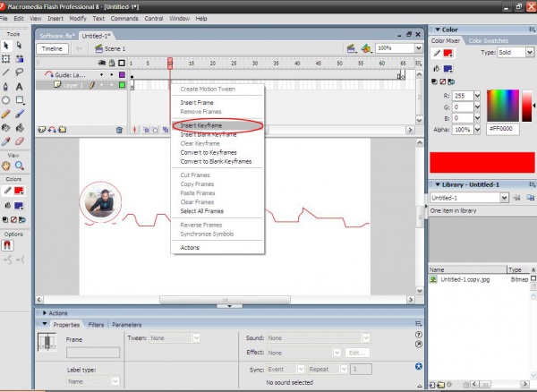Select the Paint Bucket tool
Screen dimensions: 537x392
coord(19,128)
